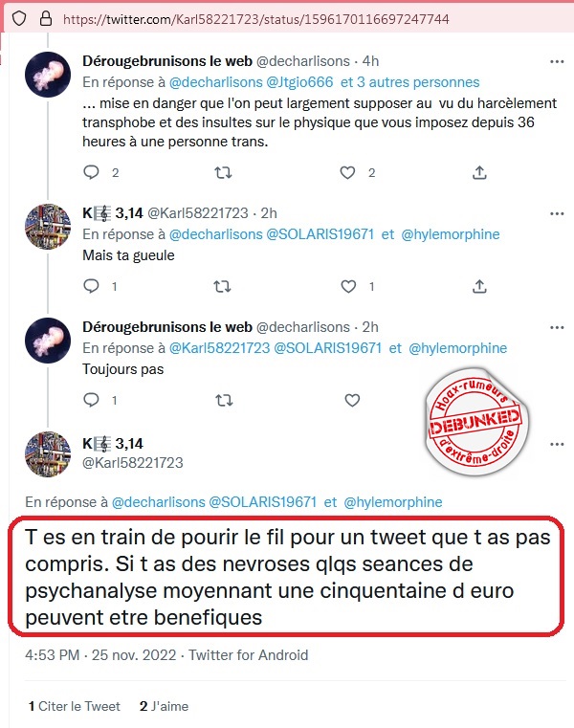This screenshot has height=728, width=574.
Task: Open more options on main Karl tweet
Action: [x=557, y=444]
